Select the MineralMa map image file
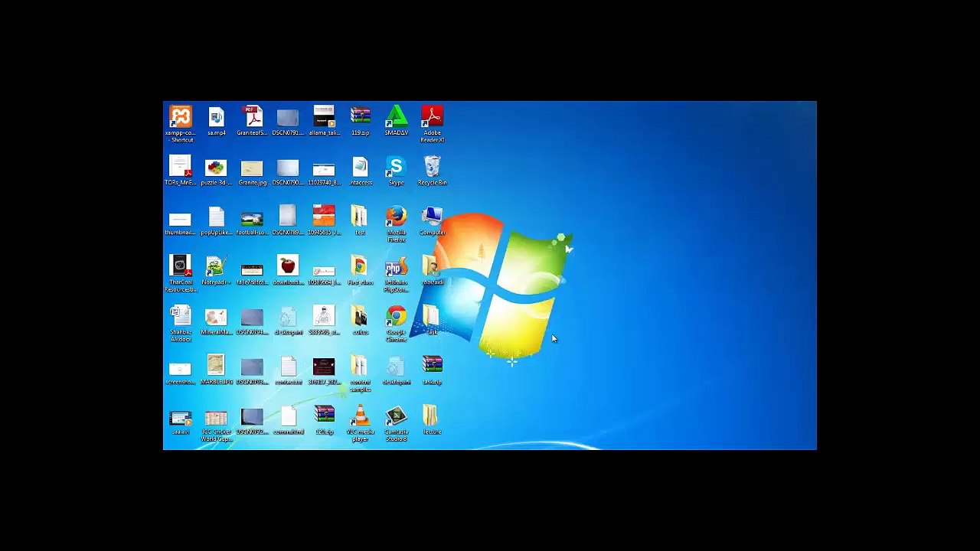 point(216,317)
